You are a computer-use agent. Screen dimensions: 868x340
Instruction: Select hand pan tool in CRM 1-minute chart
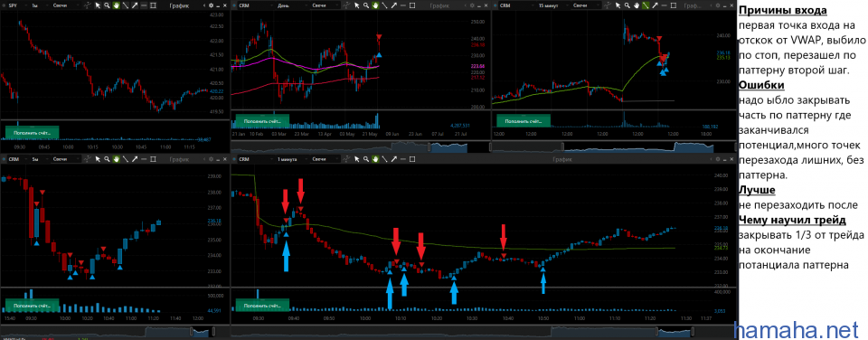[x=375, y=159]
